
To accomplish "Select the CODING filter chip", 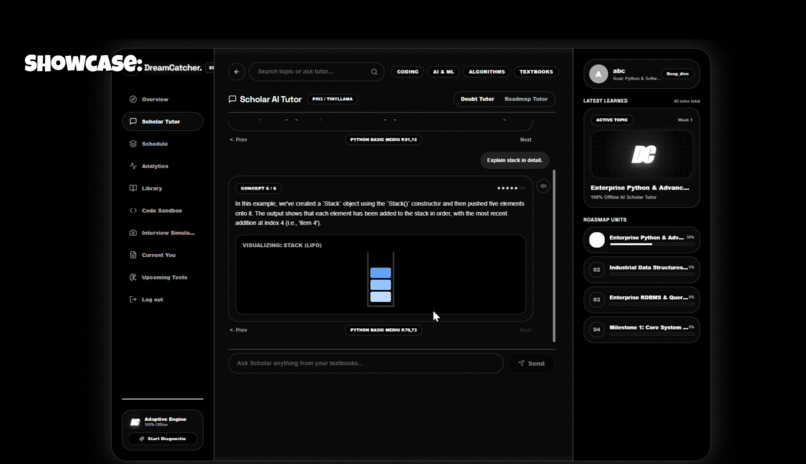I will (408, 72).
